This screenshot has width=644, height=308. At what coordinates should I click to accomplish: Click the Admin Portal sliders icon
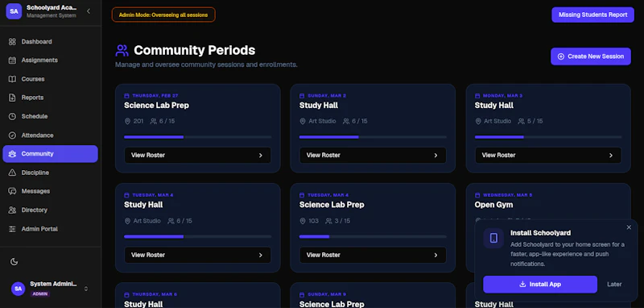pos(12,229)
